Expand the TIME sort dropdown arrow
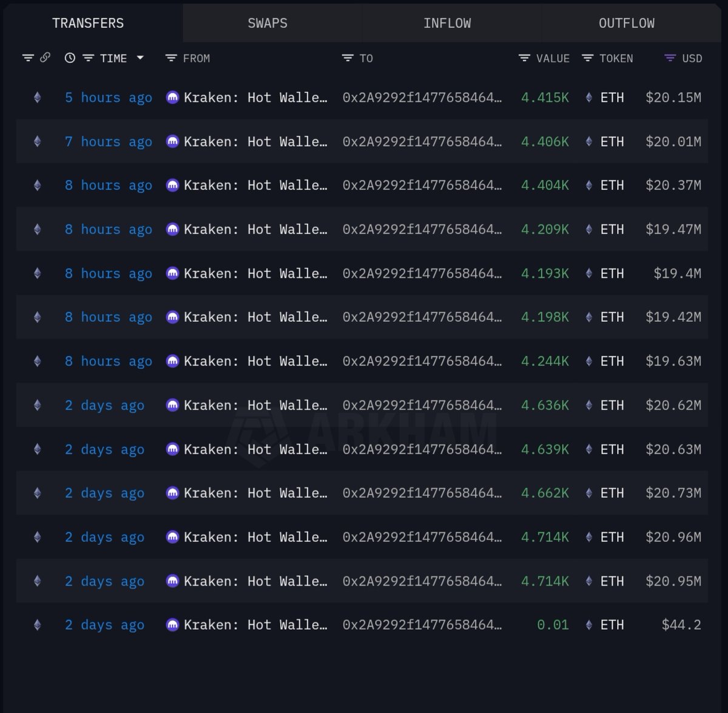Viewport: 728px width, 713px height. click(x=140, y=58)
